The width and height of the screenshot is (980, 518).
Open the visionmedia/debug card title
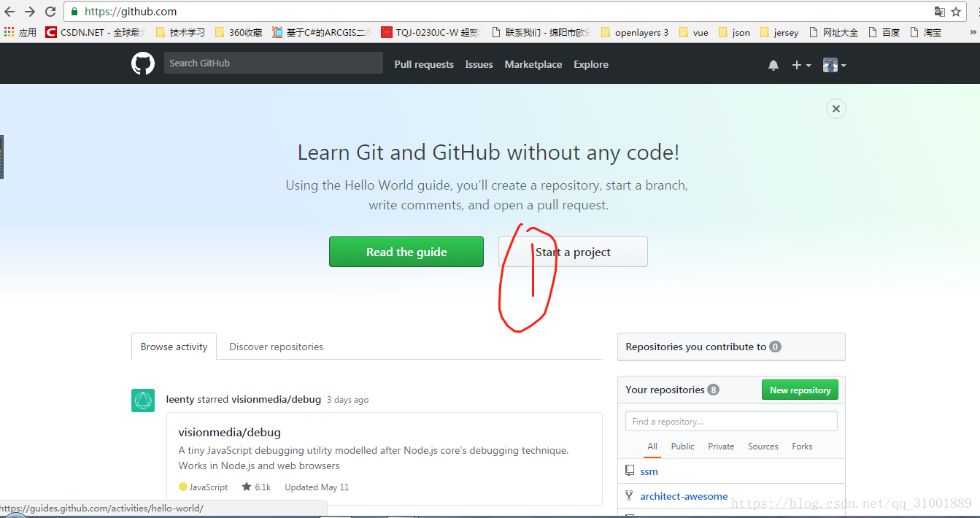(x=229, y=432)
